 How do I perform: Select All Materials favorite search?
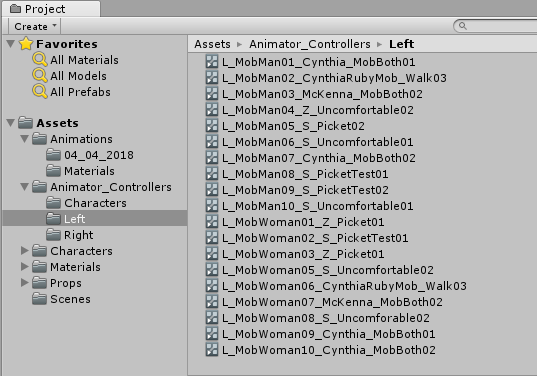tap(84, 60)
